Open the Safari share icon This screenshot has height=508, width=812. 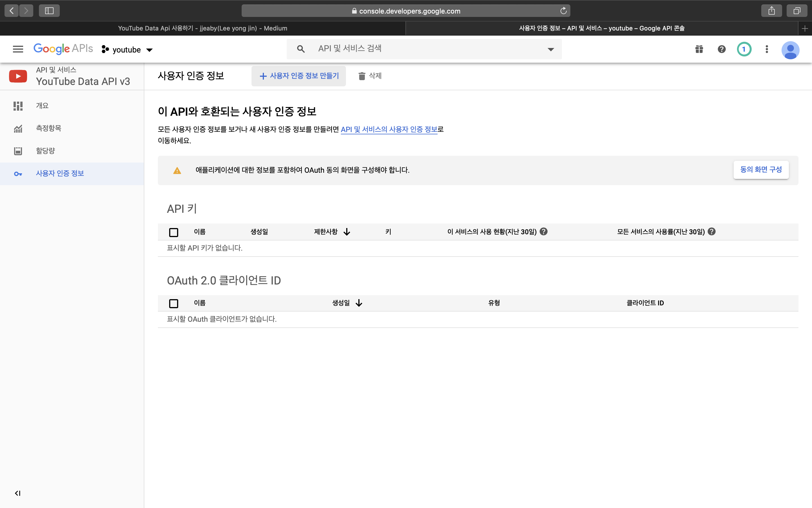click(x=771, y=11)
